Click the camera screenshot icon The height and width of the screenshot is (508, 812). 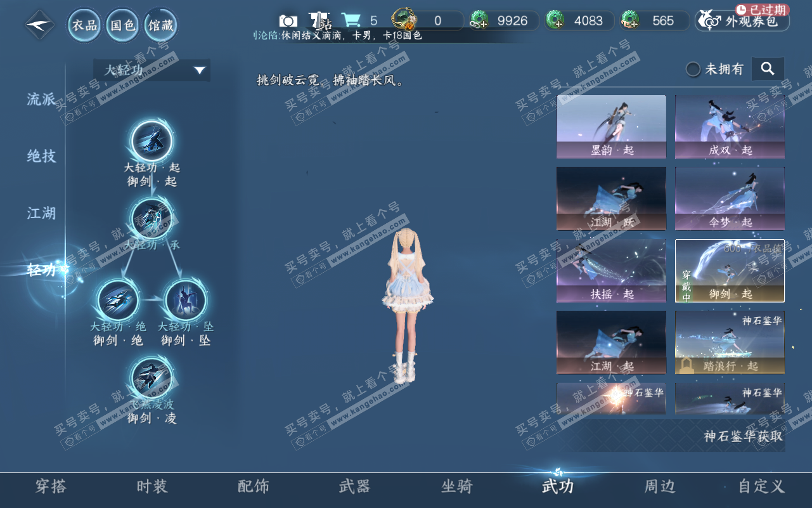click(x=288, y=21)
